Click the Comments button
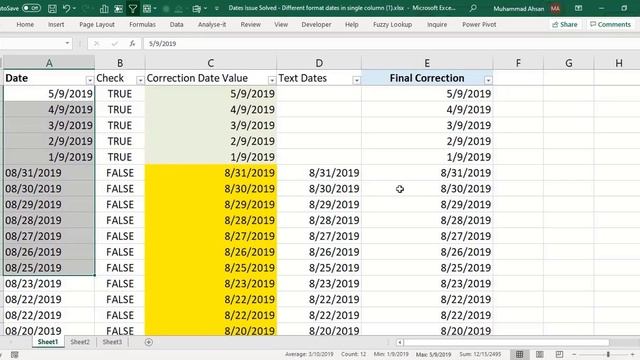640x360 pixels. click(611, 24)
